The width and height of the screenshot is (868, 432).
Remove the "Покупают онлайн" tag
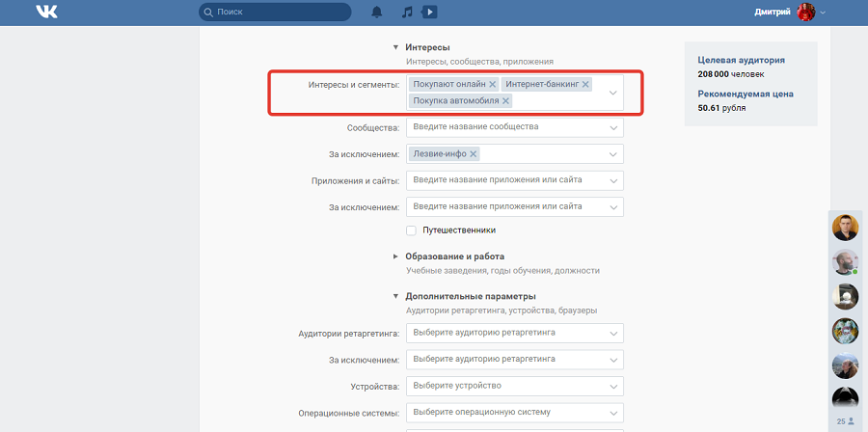point(492,84)
